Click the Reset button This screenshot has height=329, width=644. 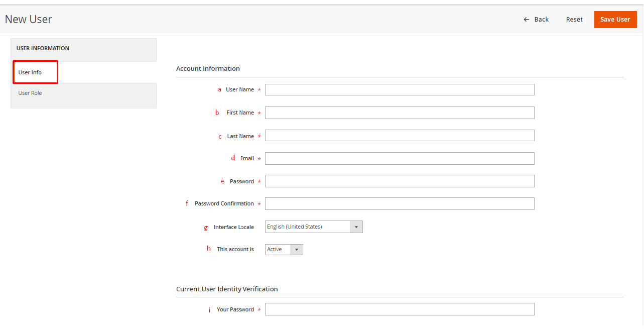574,19
